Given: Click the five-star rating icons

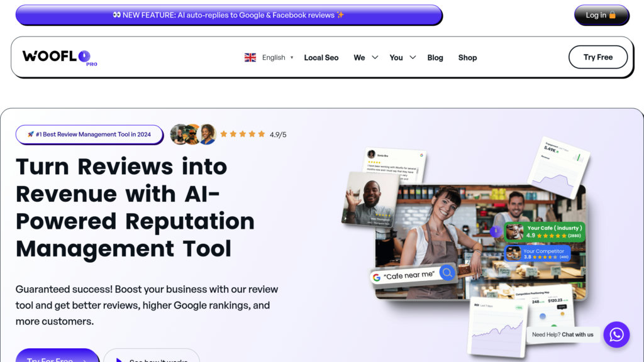Looking at the screenshot, I should click(242, 134).
